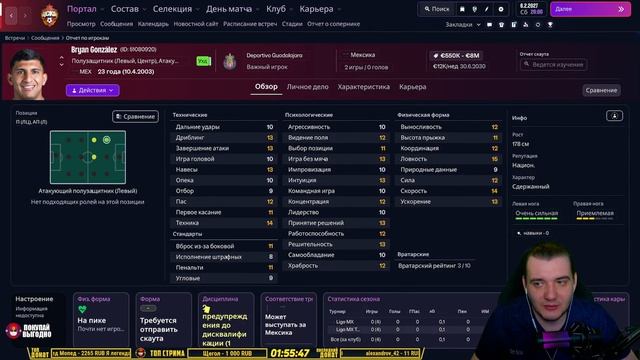The height and width of the screenshot is (360, 640).
Task: Go forward with the right arrow button
Action: 25,16
